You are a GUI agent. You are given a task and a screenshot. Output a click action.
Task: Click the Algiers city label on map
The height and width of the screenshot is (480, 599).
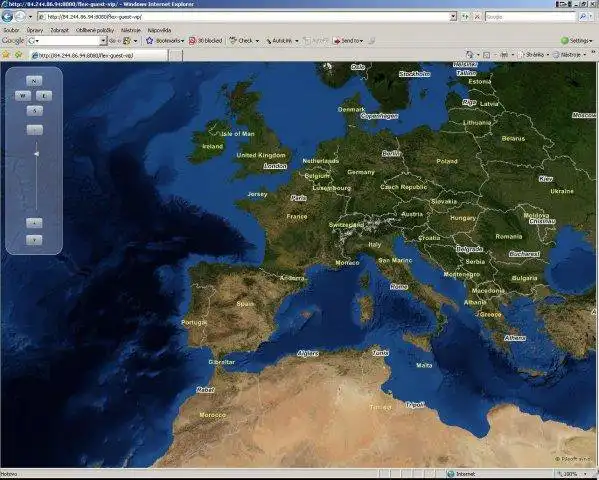point(308,353)
